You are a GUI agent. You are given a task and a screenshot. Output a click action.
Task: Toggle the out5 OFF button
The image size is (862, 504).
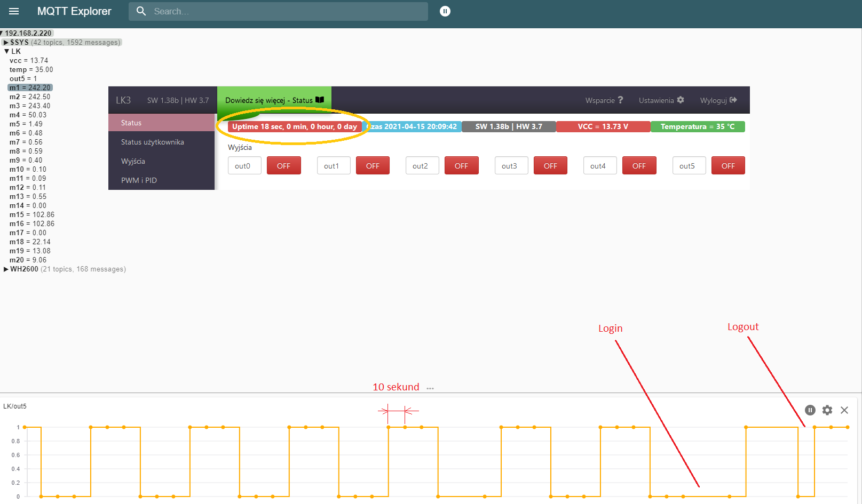[x=727, y=166]
